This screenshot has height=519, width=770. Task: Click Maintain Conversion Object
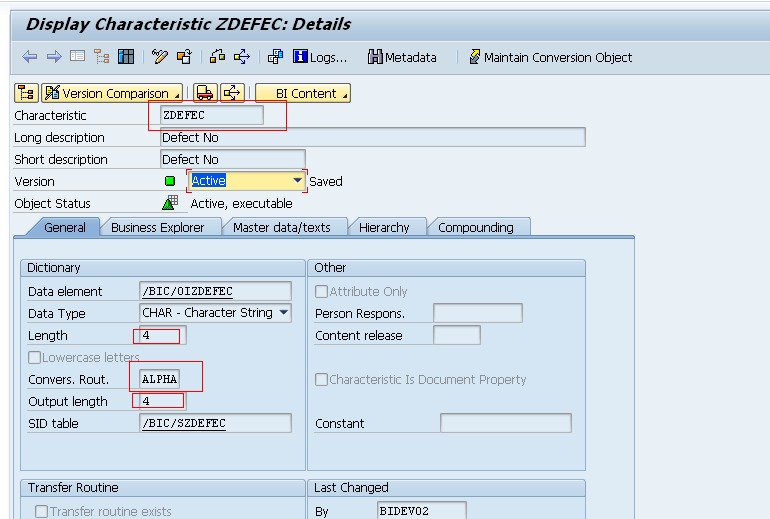[x=550, y=57]
